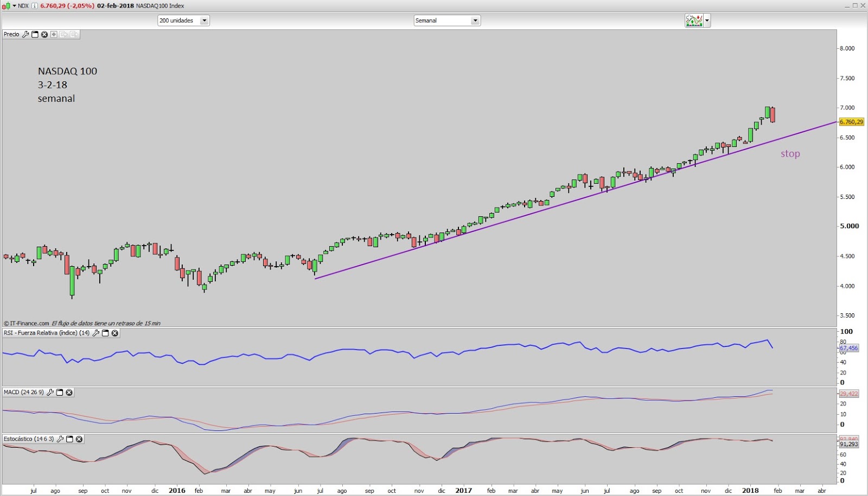Click the 2016 label on time axis
The image size is (868, 496).
point(177,491)
